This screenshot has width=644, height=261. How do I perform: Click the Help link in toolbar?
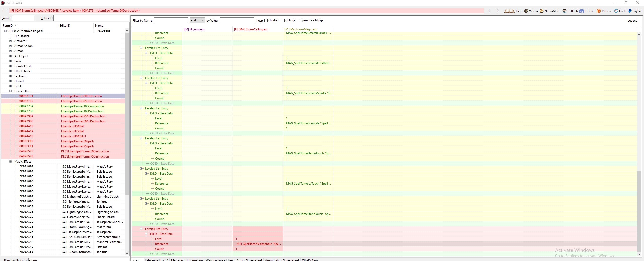pos(519,11)
